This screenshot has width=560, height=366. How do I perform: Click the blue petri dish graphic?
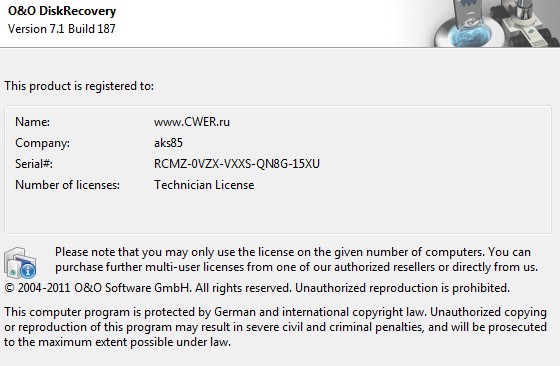point(469,35)
